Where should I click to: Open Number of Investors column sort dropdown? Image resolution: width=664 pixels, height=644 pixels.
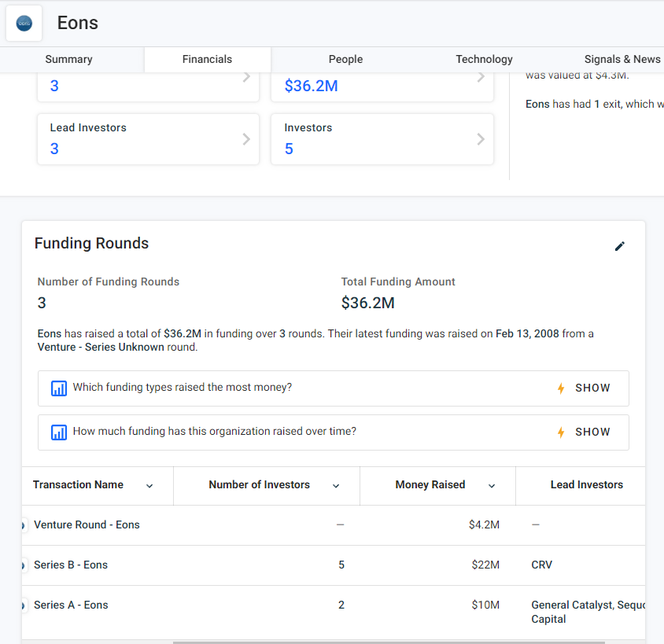(336, 486)
